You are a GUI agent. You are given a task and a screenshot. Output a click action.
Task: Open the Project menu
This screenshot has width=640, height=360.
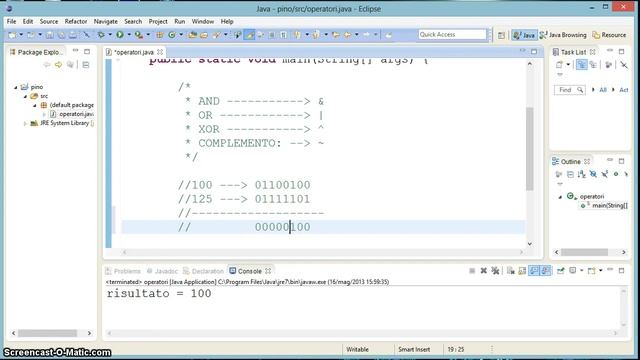pos(158,21)
